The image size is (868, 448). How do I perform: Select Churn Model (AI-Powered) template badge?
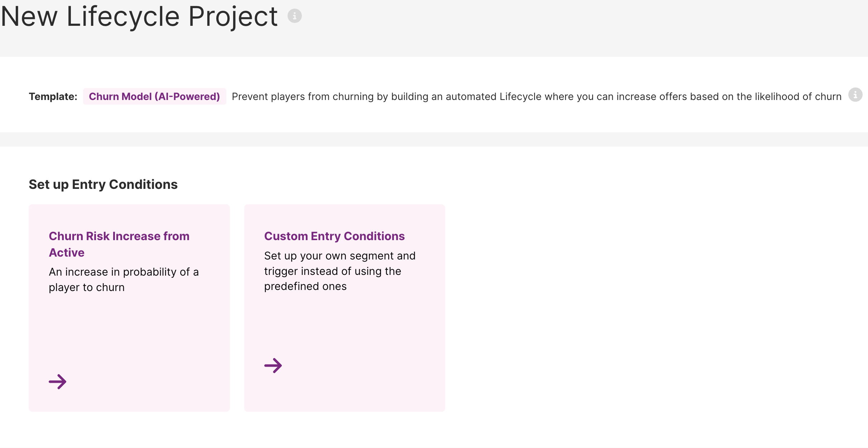(x=154, y=96)
